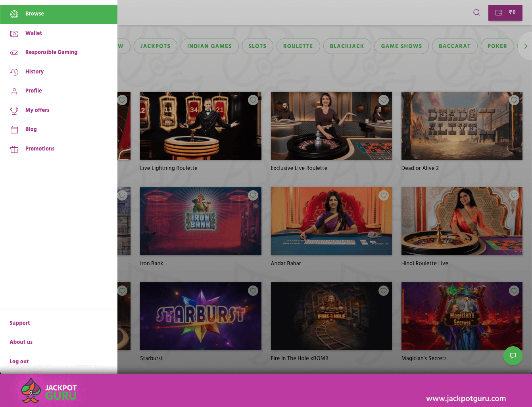The width and height of the screenshot is (532, 407).
Task: Open Responsible Gaming menu item
Action: (x=59, y=52)
